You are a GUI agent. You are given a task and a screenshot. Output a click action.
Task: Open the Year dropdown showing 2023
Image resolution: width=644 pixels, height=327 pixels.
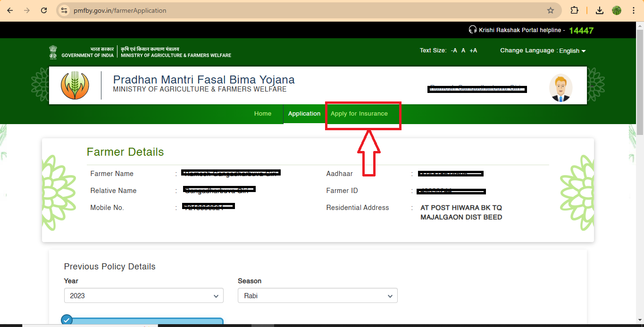pyautogui.click(x=143, y=295)
